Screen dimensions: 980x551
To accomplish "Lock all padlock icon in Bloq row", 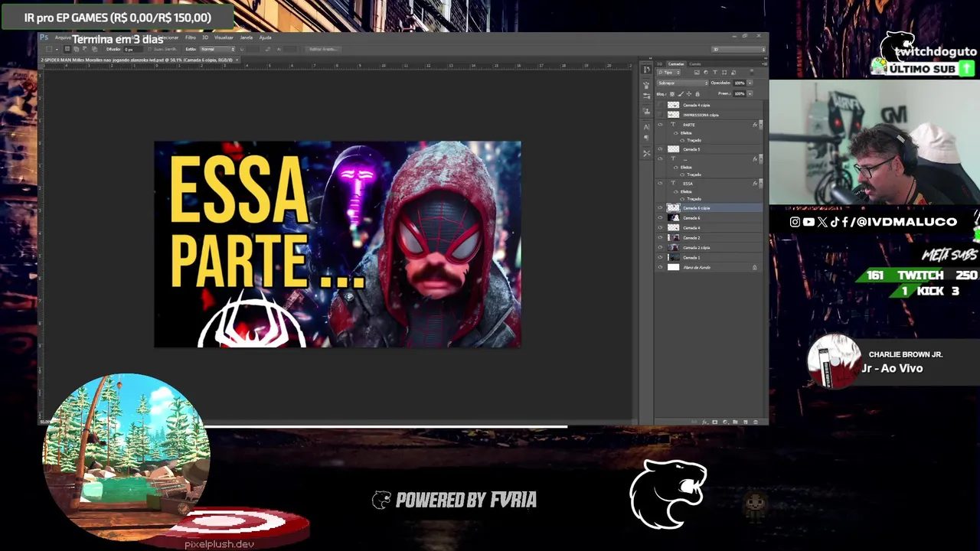I will coord(697,94).
